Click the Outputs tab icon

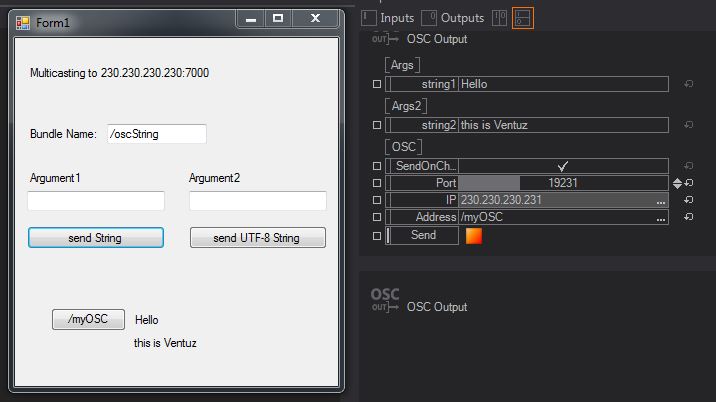point(429,17)
